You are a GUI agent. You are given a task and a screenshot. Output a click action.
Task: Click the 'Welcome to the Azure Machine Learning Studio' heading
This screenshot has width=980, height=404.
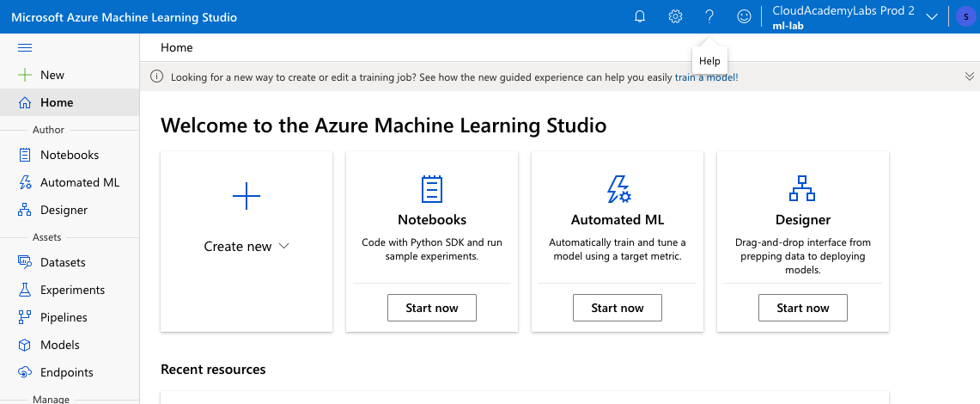(384, 125)
